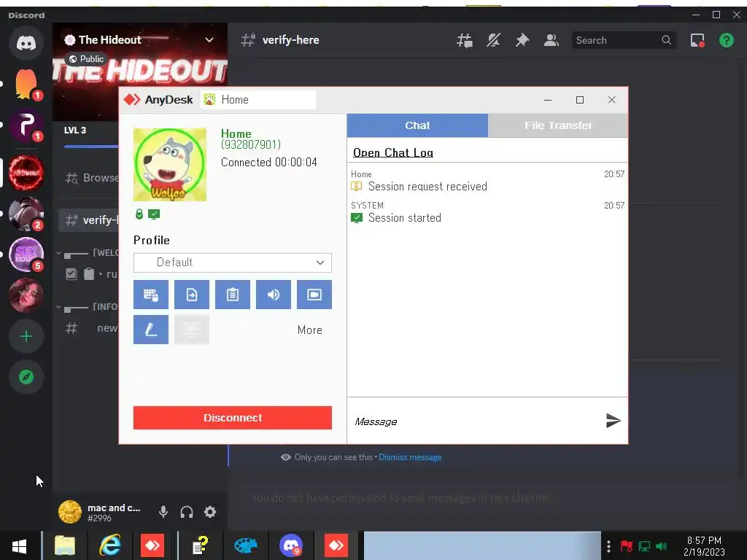Click the Public server badge
The image size is (747, 560).
pos(86,59)
